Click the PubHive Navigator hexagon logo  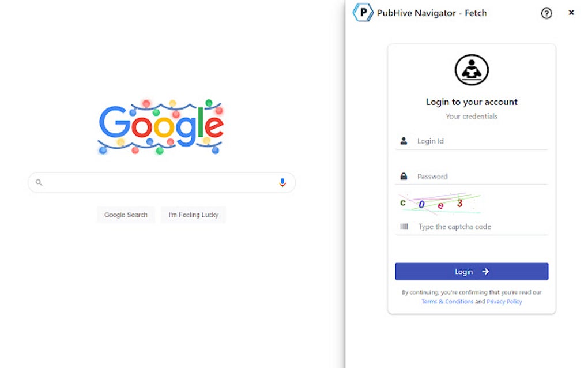pos(362,13)
